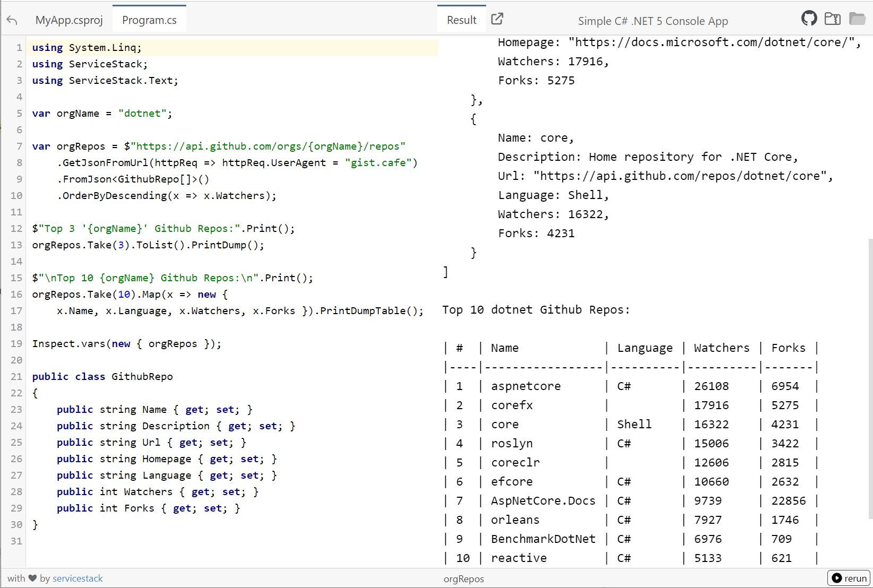Click the result pane vertical scrollbar
Viewport: 873px width, 588px height.
870,378
